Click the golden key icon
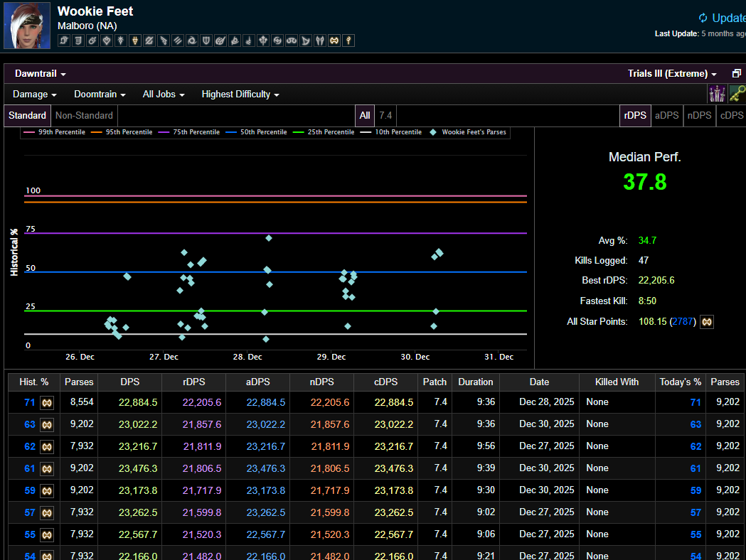 point(737,94)
